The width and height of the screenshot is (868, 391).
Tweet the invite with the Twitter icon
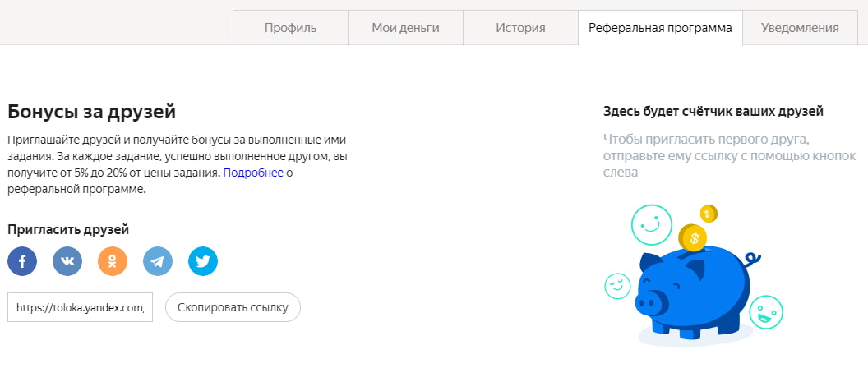pyautogui.click(x=203, y=262)
